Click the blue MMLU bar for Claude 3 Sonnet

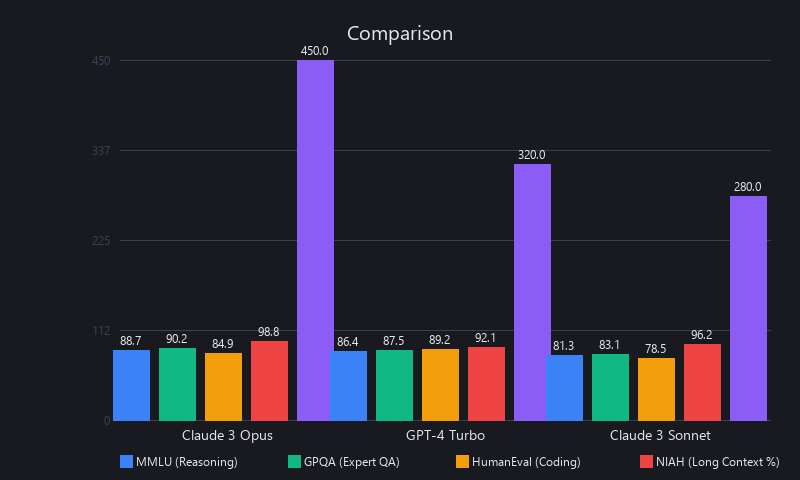pyautogui.click(x=564, y=388)
